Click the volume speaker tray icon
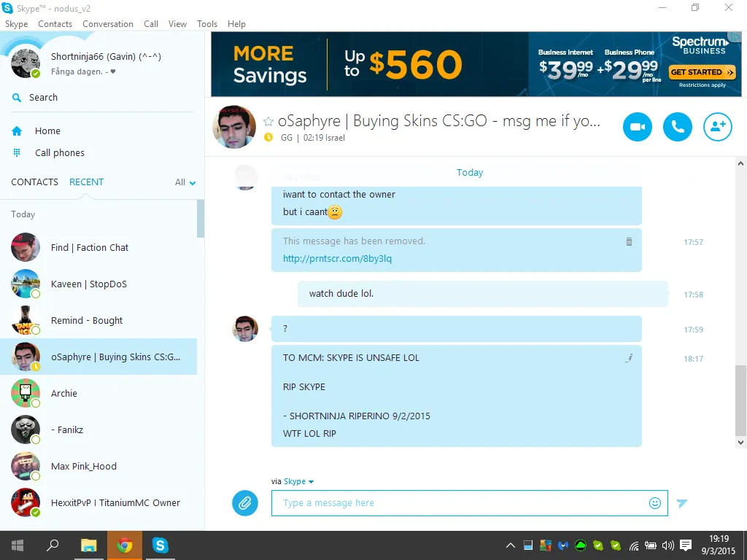The width and height of the screenshot is (747, 560). pyautogui.click(x=668, y=545)
